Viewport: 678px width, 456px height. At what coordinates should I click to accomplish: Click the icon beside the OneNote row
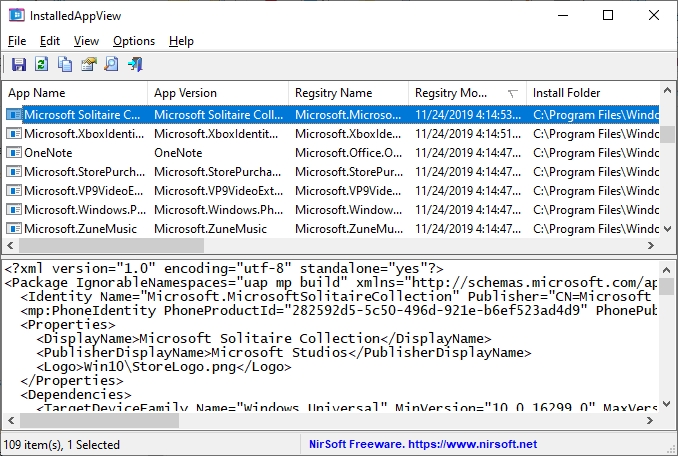pos(14,153)
